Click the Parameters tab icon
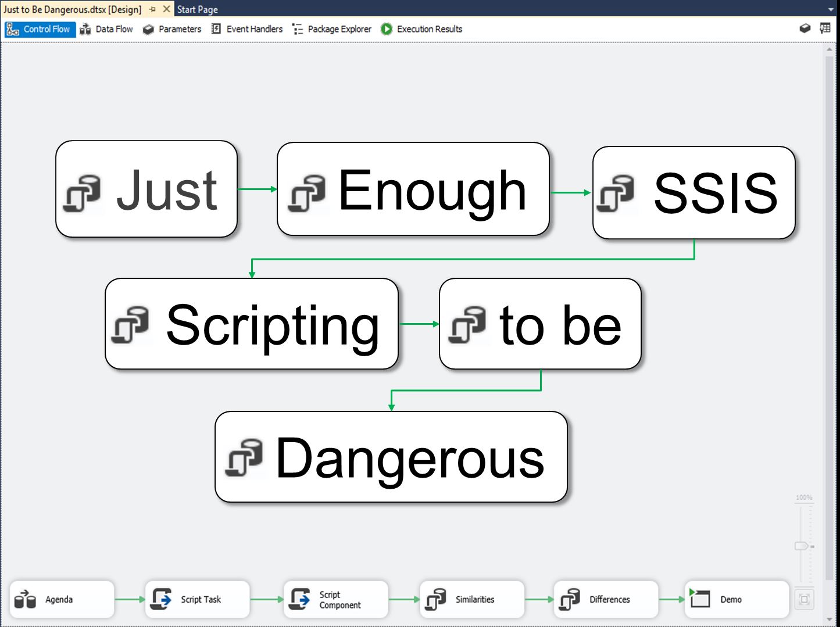Screen dimensions: 840x627 click(148, 29)
